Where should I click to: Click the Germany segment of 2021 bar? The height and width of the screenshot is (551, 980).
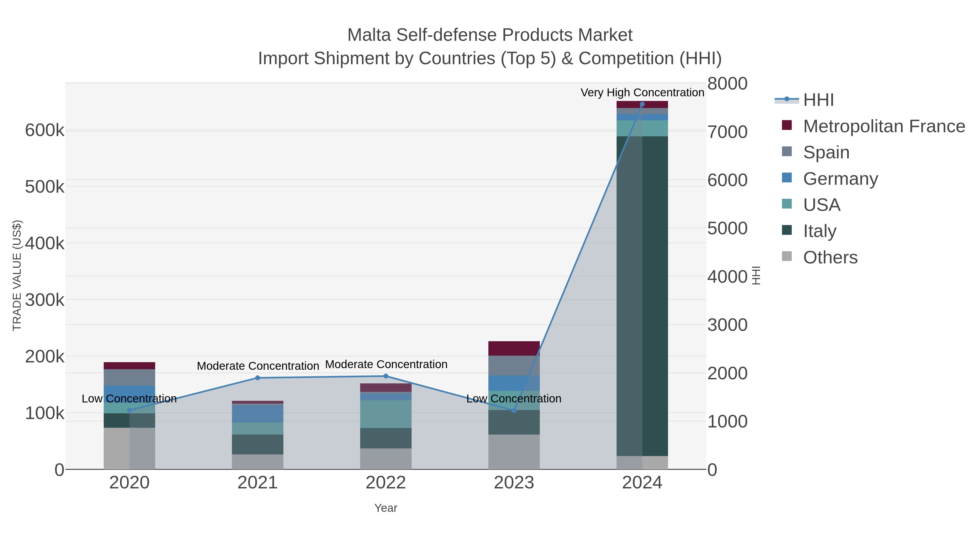click(x=258, y=414)
